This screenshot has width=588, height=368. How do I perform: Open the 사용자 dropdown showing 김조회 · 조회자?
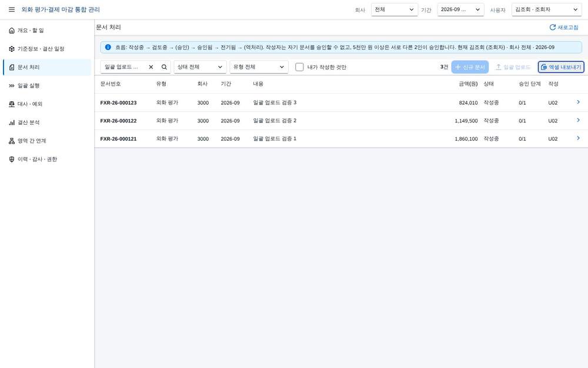click(547, 10)
